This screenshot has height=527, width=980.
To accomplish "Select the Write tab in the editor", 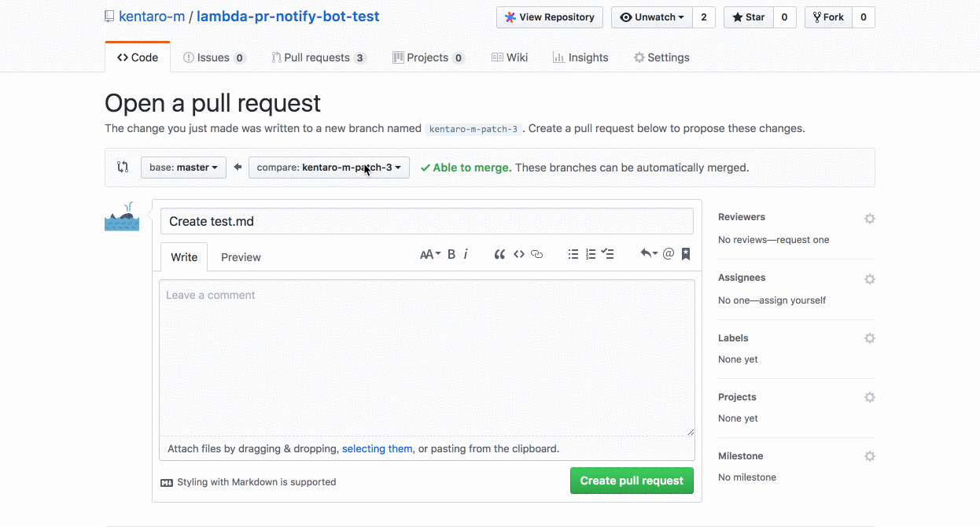I will click(x=184, y=257).
